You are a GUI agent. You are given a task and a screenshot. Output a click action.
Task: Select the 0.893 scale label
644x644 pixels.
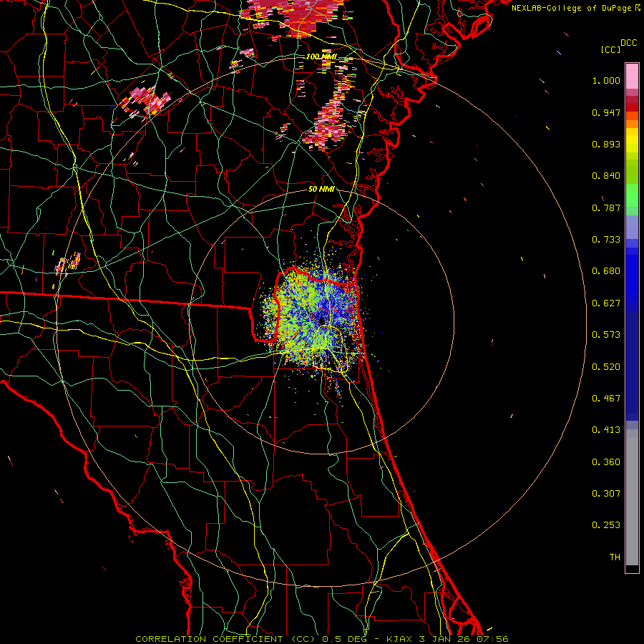pyautogui.click(x=606, y=144)
